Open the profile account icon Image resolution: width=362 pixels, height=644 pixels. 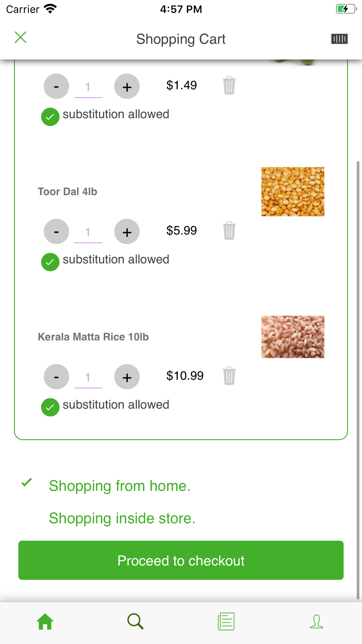(x=317, y=622)
